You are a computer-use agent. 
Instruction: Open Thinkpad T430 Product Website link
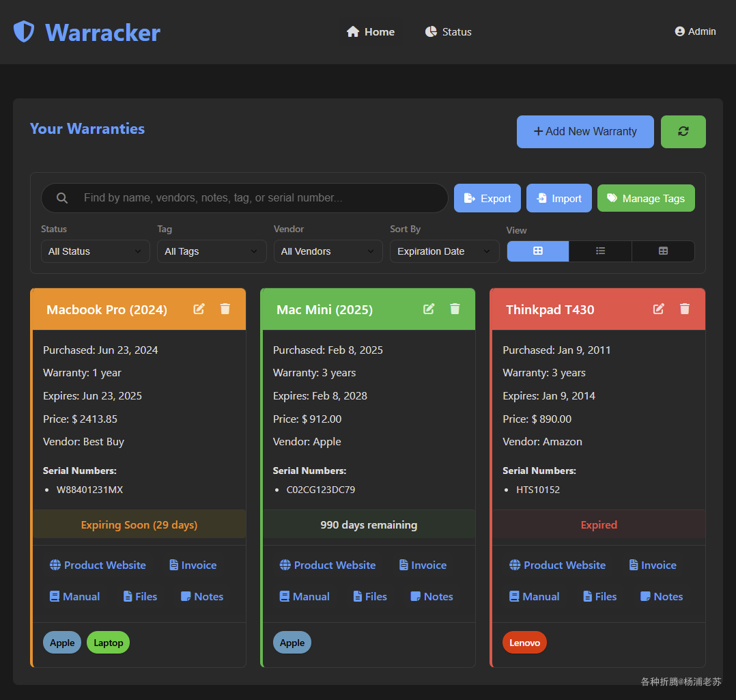tap(557, 565)
